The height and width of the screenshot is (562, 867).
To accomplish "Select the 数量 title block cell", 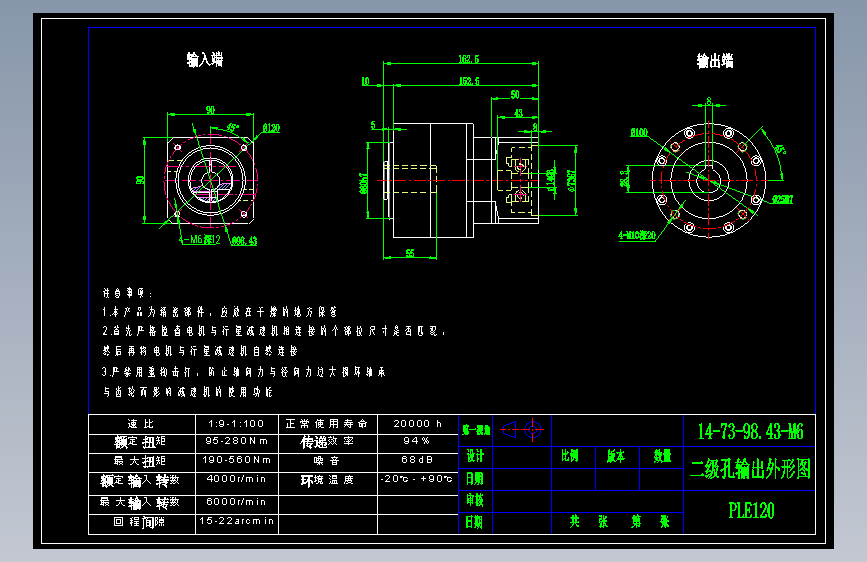I will (662, 457).
